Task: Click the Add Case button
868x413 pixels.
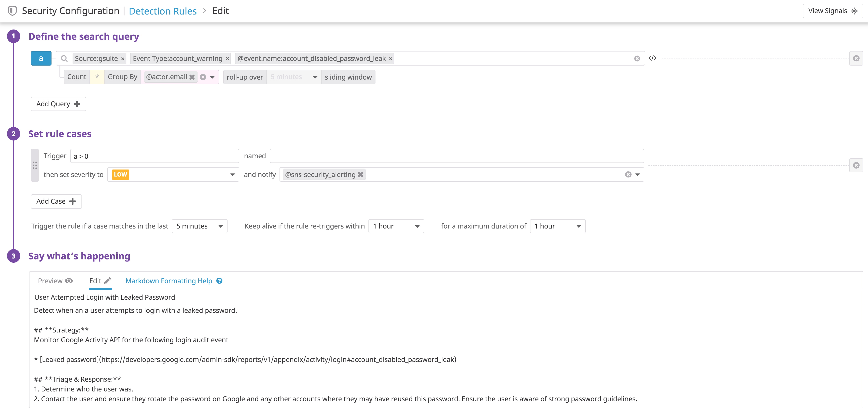Action: click(56, 201)
